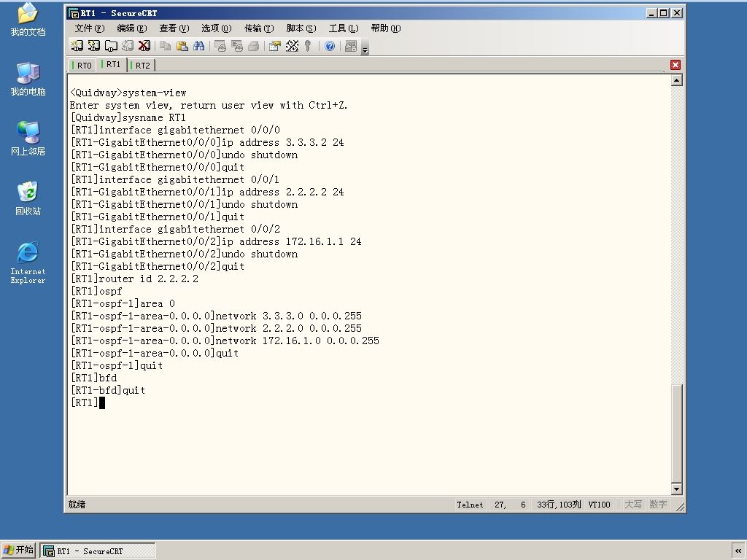Click the blue Help question icon
This screenshot has width=747, height=560.
(330, 46)
